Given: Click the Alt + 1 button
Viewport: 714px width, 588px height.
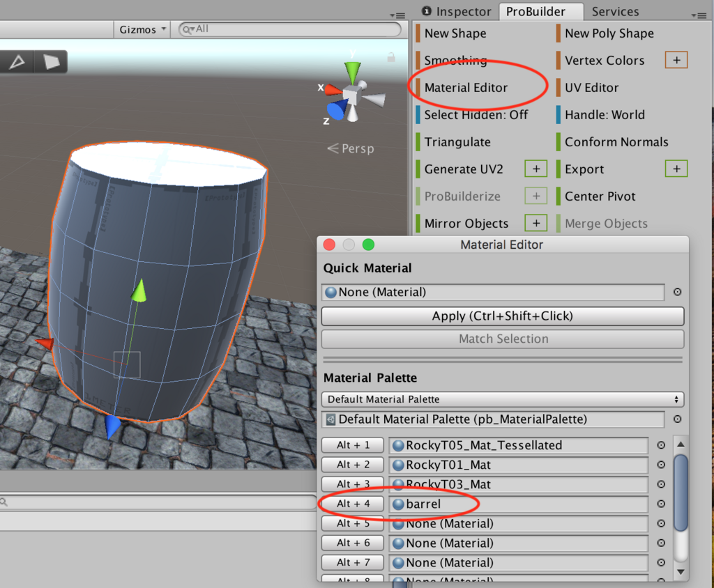Looking at the screenshot, I should 353,445.
